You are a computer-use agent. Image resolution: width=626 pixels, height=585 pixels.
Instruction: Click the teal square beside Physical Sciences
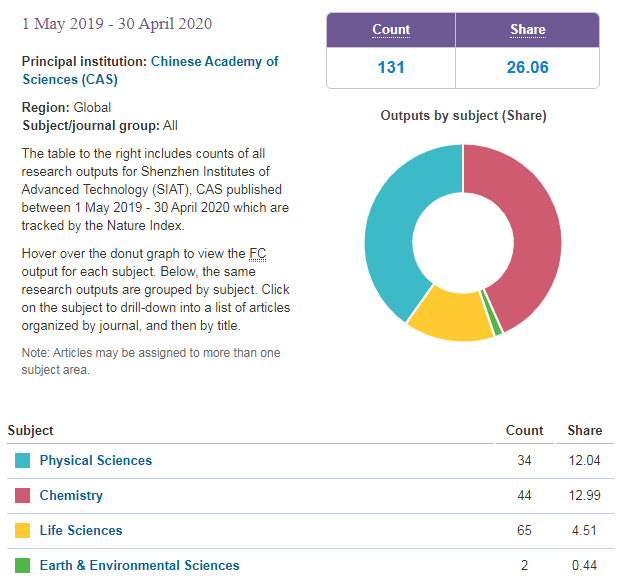(x=23, y=461)
